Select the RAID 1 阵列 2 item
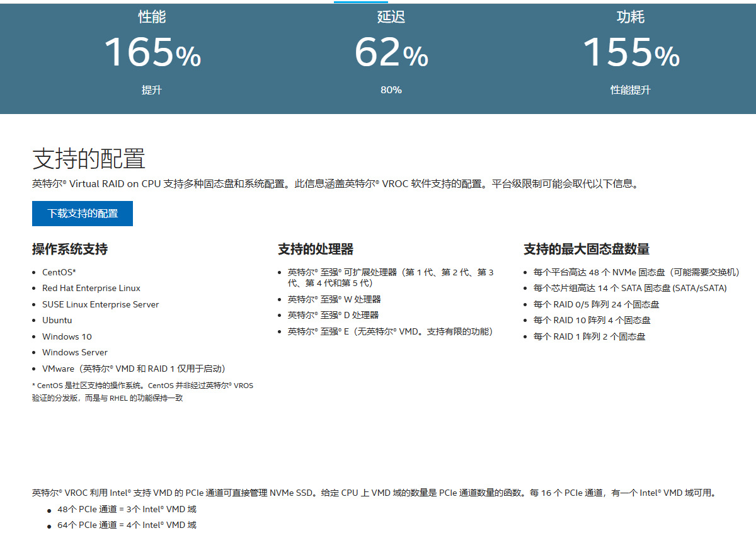The width and height of the screenshot is (756, 533). pos(590,336)
